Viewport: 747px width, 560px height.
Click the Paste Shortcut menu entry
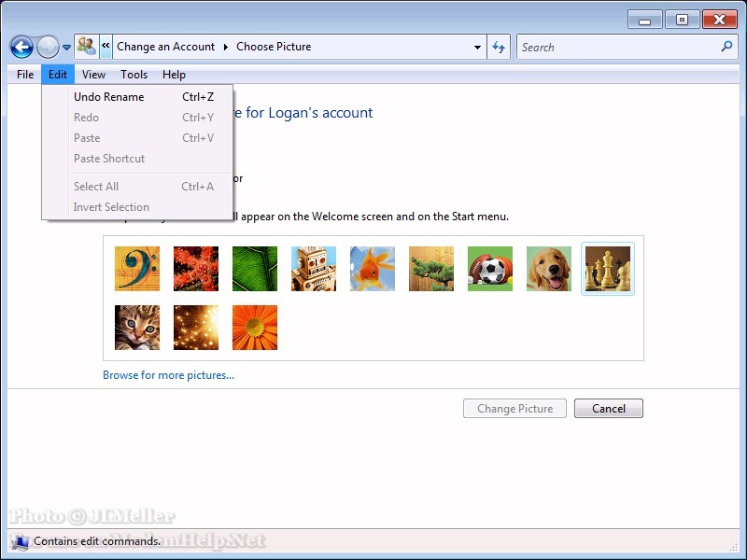[x=137, y=159]
